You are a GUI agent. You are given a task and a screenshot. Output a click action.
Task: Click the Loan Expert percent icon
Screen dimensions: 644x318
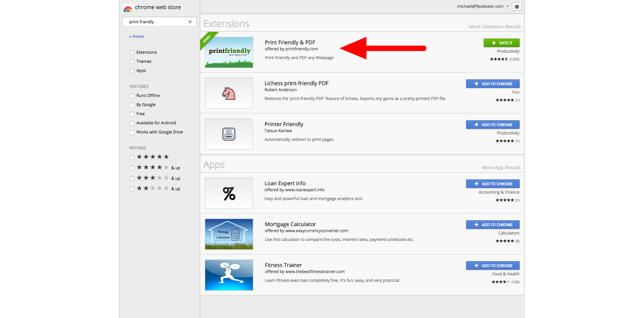click(229, 193)
